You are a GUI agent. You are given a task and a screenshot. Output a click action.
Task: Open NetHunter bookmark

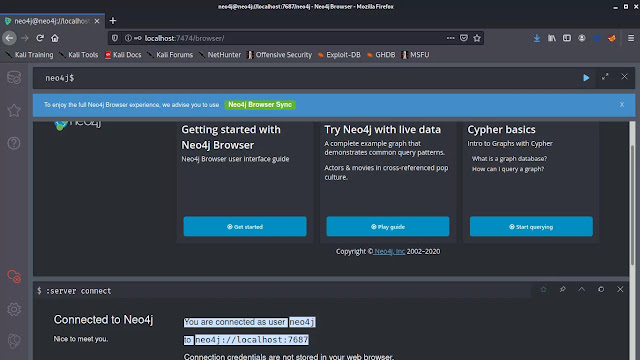tap(220, 55)
